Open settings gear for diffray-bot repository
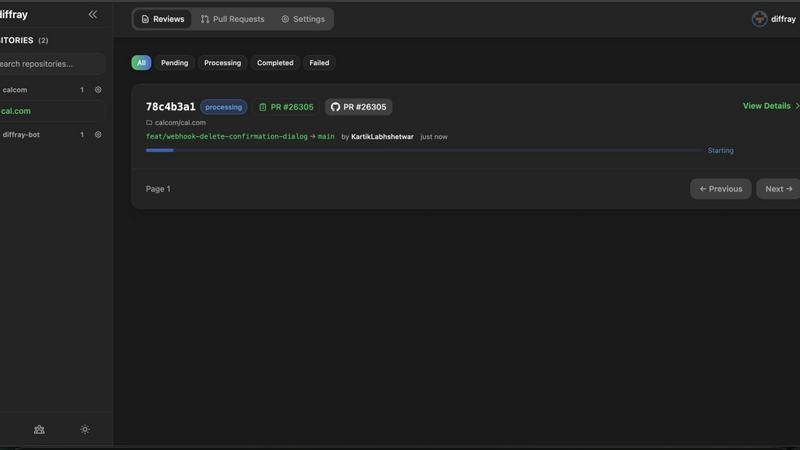This screenshot has height=450, width=800. [98, 135]
